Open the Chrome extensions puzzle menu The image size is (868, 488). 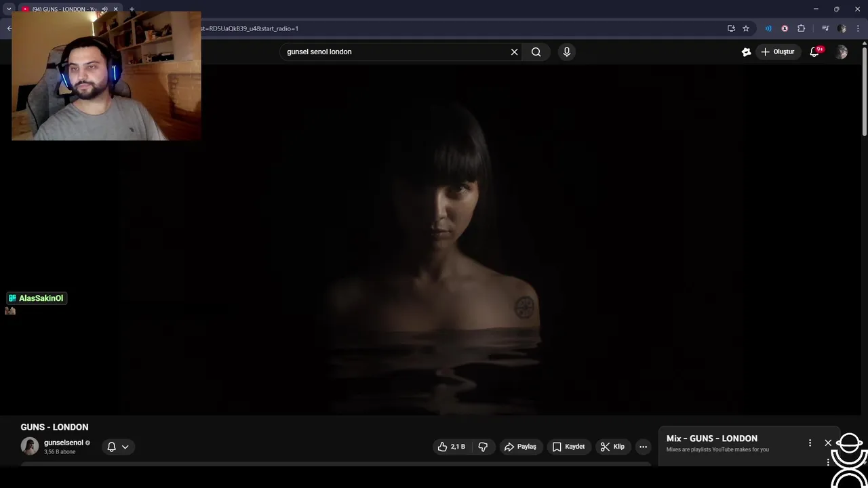click(802, 28)
